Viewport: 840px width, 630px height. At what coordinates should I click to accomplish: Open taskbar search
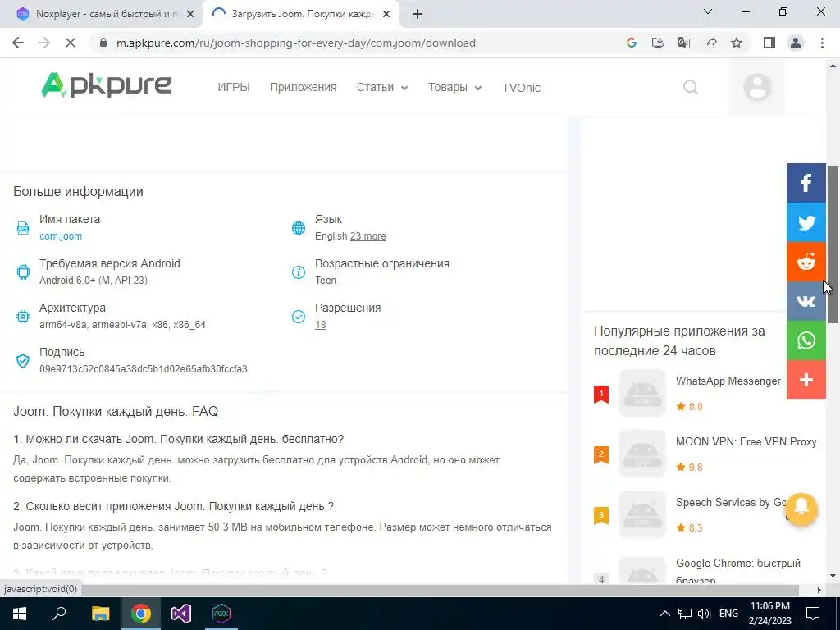click(x=59, y=614)
